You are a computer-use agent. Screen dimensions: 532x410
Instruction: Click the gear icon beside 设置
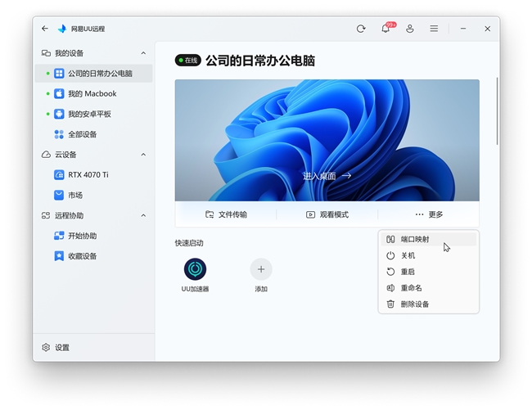(x=46, y=347)
